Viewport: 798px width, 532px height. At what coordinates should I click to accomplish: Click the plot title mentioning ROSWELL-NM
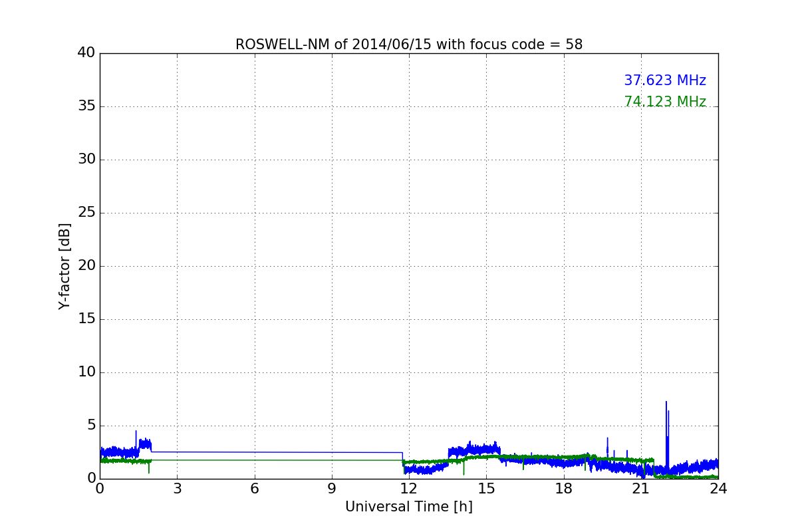tap(409, 45)
